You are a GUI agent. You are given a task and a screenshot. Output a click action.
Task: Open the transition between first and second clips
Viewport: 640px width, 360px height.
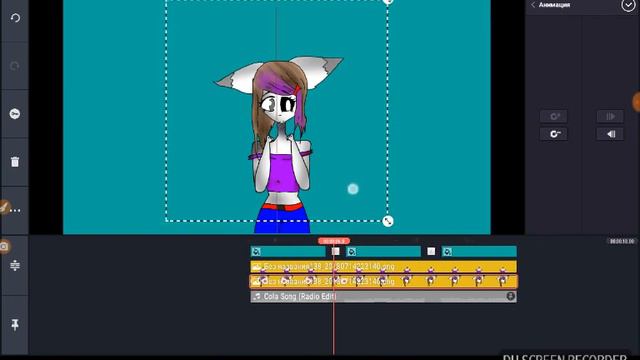(336, 251)
